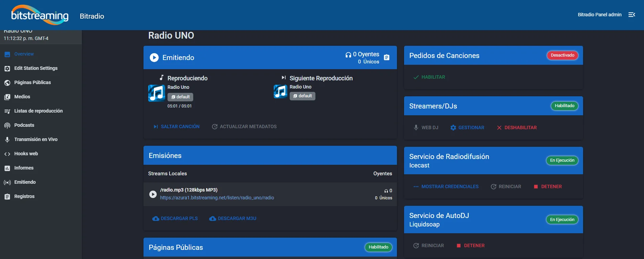Download the M3U playlist file

tap(232, 218)
